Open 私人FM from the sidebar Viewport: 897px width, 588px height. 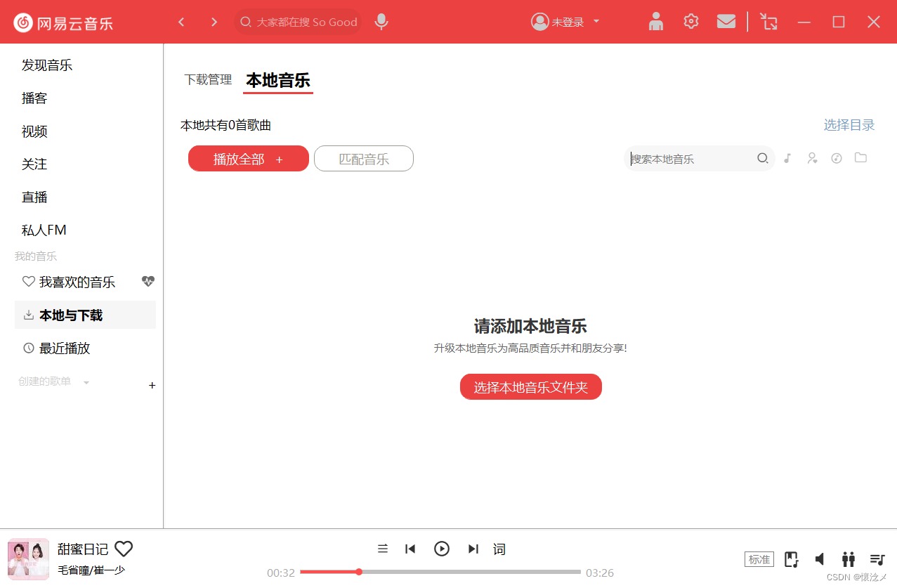tap(43, 229)
